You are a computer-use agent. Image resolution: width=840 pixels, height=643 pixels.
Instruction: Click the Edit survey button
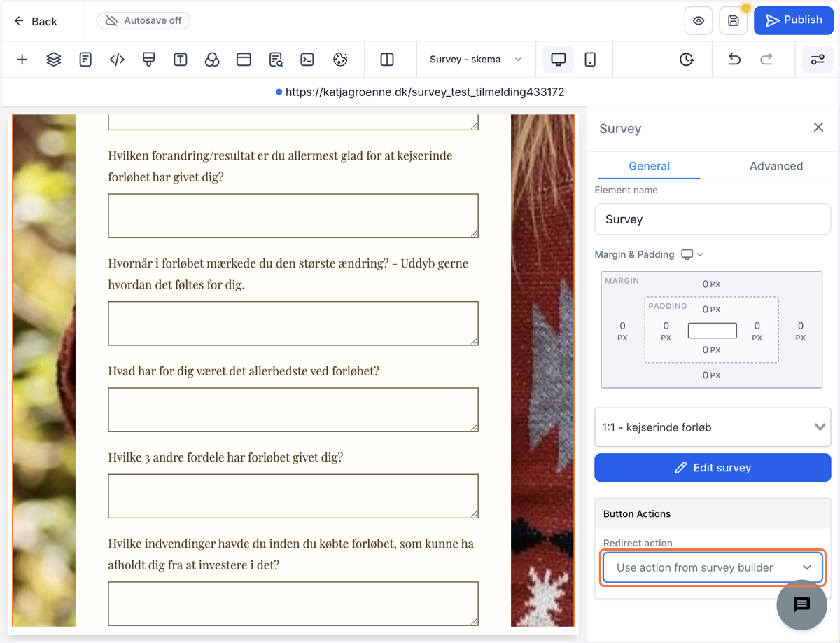(x=713, y=468)
